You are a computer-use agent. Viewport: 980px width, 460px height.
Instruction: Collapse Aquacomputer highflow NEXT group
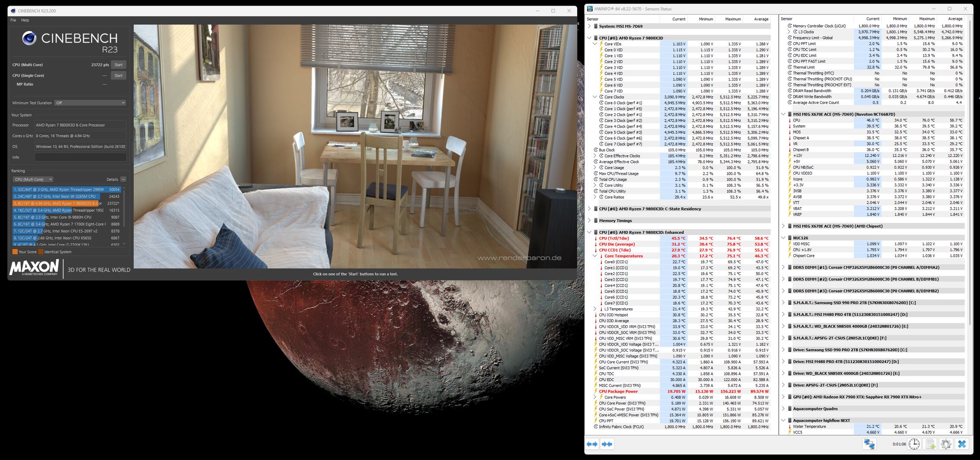tap(783, 420)
